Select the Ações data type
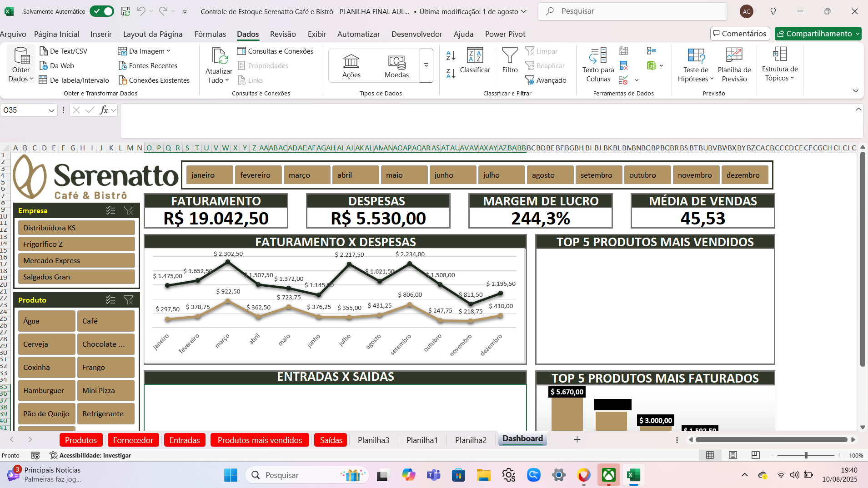Image resolution: width=868 pixels, height=488 pixels. 351,66
